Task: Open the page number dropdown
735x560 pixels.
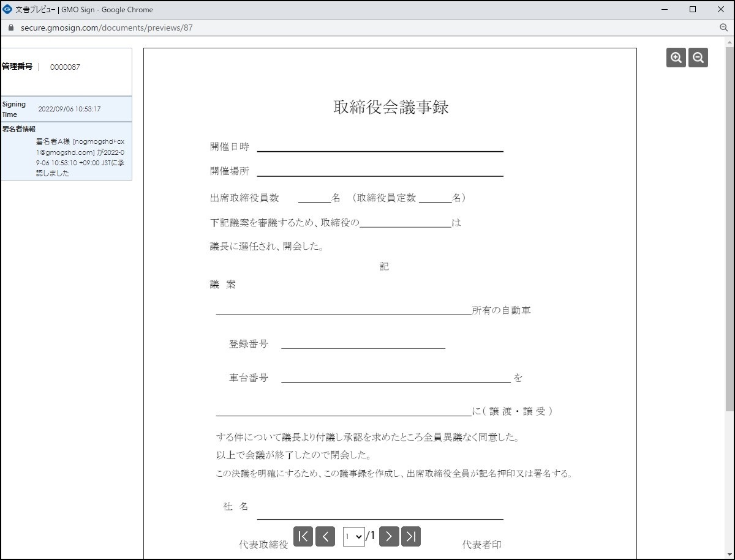Action: point(353,536)
